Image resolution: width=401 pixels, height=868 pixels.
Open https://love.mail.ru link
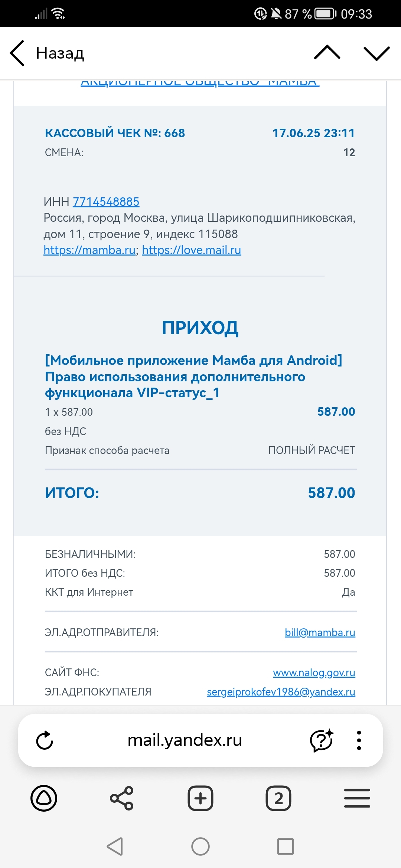(x=192, y=250)
